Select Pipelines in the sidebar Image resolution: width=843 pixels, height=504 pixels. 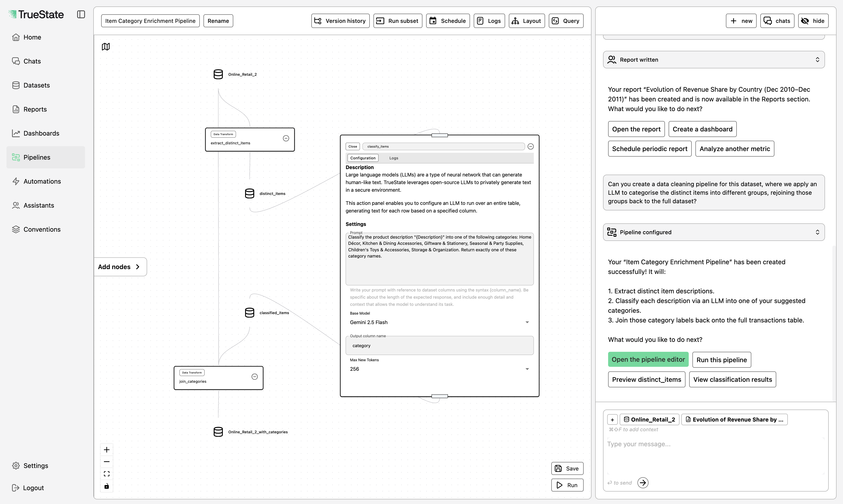45,157
